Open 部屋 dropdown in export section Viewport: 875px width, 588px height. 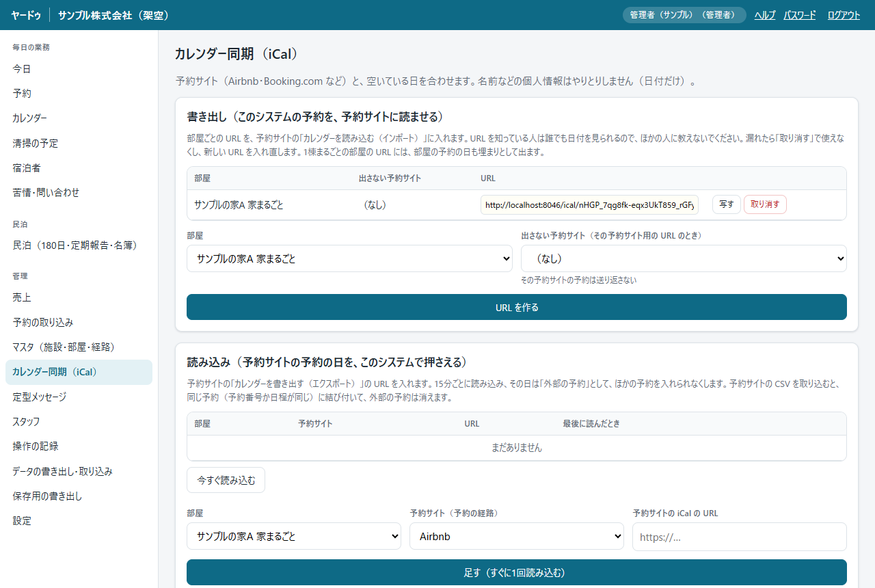pyautogui.click(x=349, y=258)
